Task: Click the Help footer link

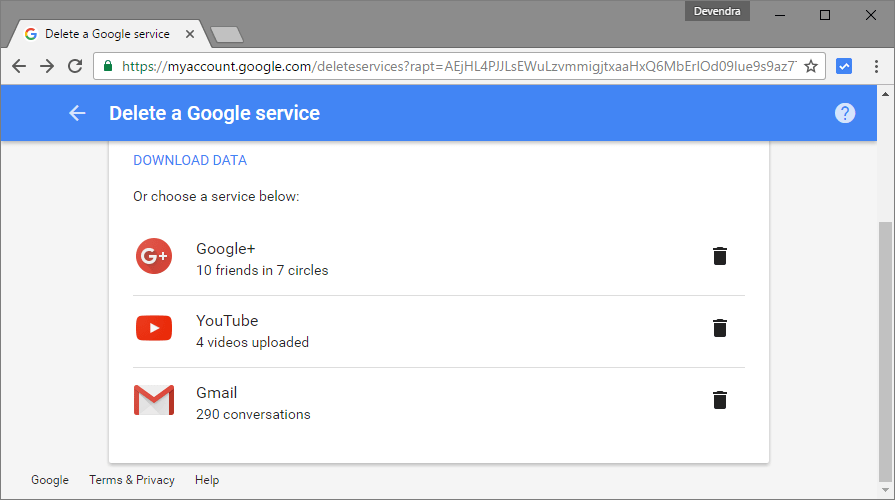Action: (207, 480)
